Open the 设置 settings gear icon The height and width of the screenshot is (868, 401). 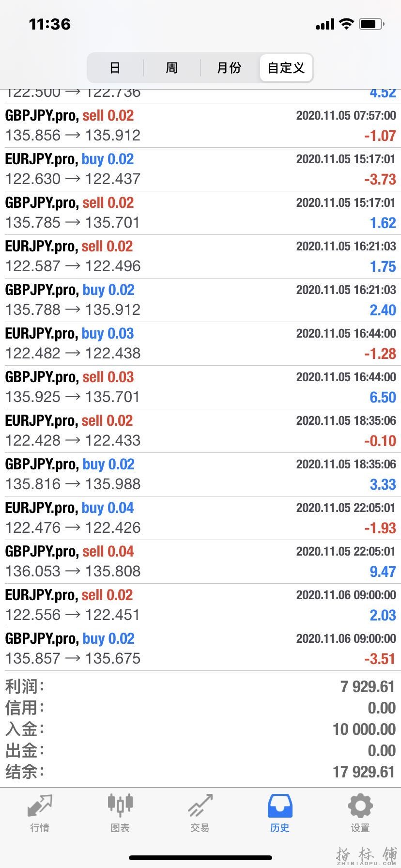pos(360,812)
